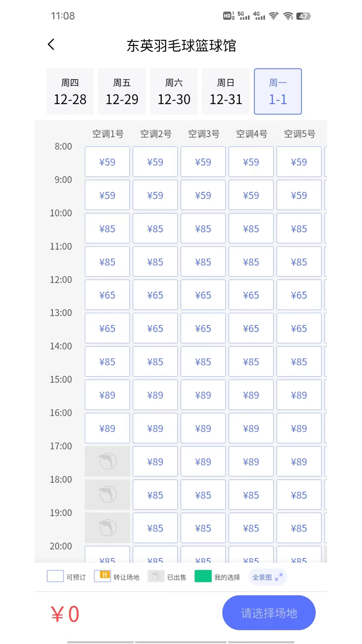Screen dimensions: 362x644
Task: Tap the 空调4号 column header
Action: click(251, 134)
